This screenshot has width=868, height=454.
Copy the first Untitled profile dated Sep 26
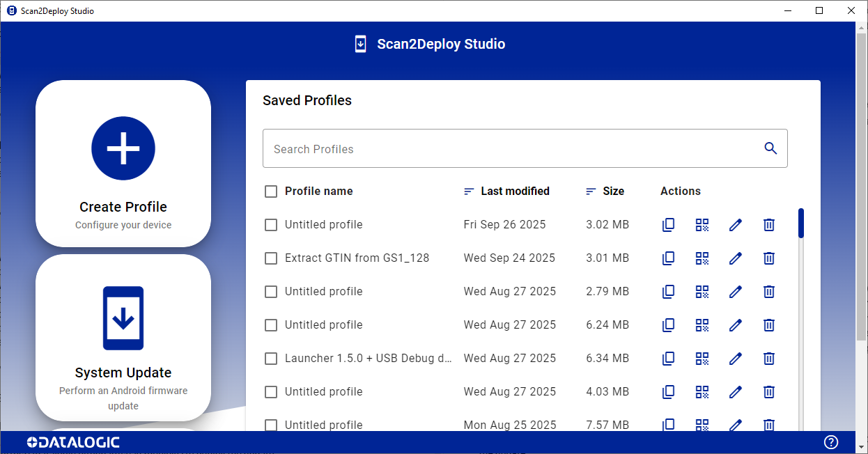(668, 225)
